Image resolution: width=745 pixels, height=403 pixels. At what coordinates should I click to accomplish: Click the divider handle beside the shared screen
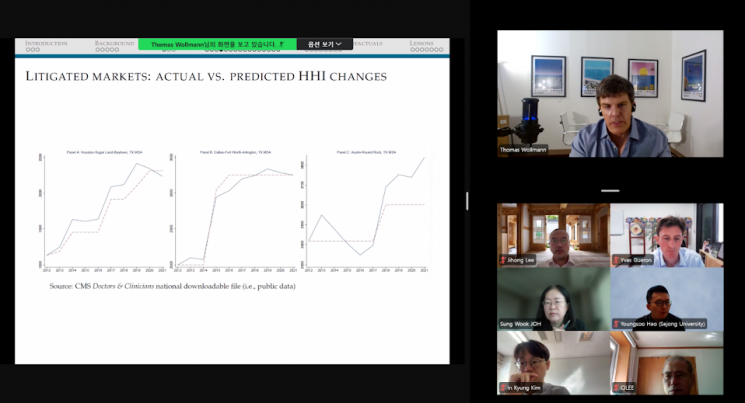pyautogui.click(x=467, y=201)
